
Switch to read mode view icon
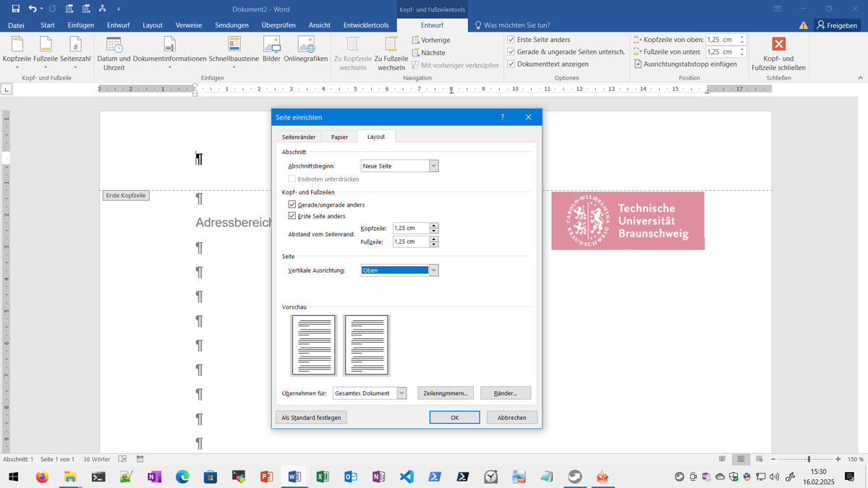[x=722, y=459]
